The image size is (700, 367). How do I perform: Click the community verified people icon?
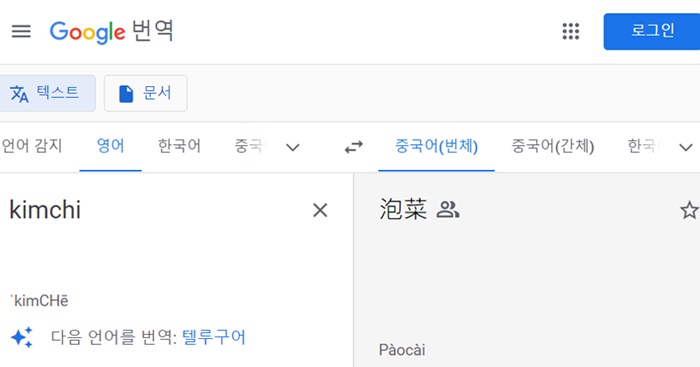point(448,209)
